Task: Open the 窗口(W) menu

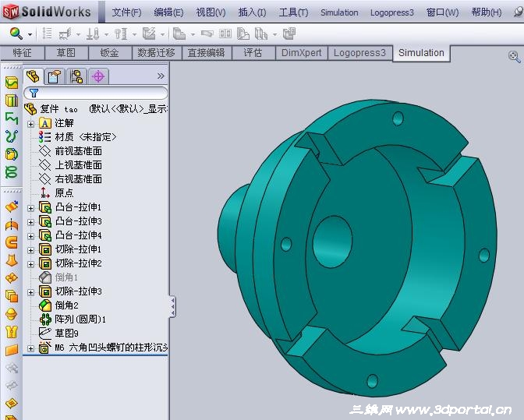Action: pos(442,12)
